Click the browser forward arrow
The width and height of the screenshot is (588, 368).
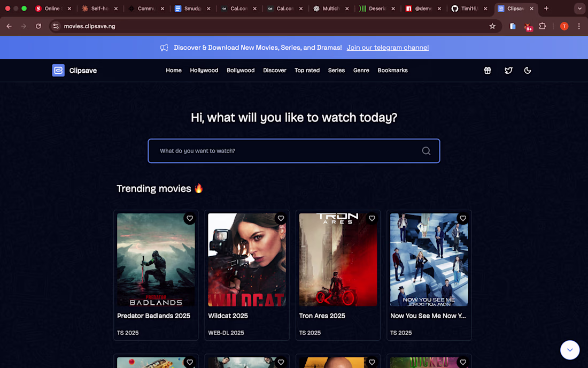coord(24,26)
